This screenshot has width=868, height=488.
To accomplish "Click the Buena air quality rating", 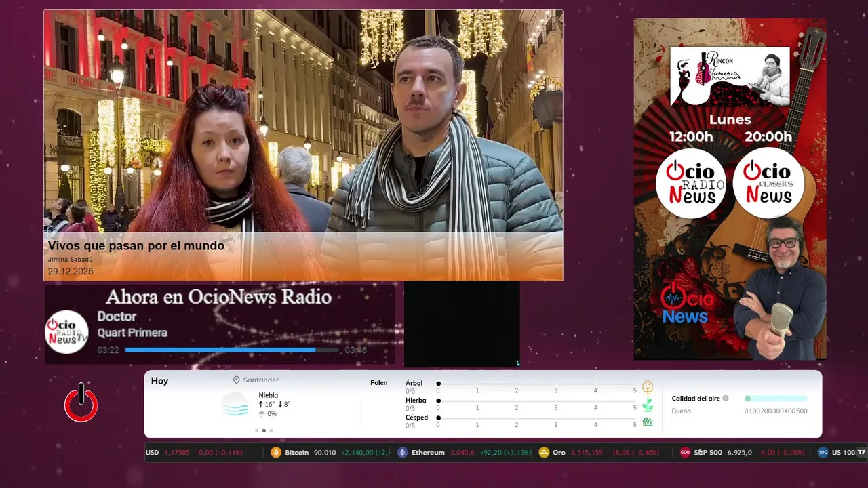I will [682, 411].
